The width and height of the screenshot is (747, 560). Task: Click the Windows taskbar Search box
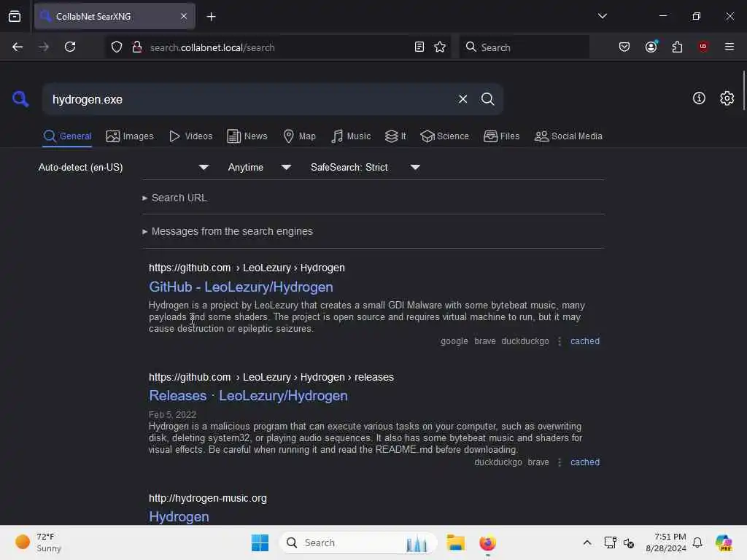click(x=358, y=542)
